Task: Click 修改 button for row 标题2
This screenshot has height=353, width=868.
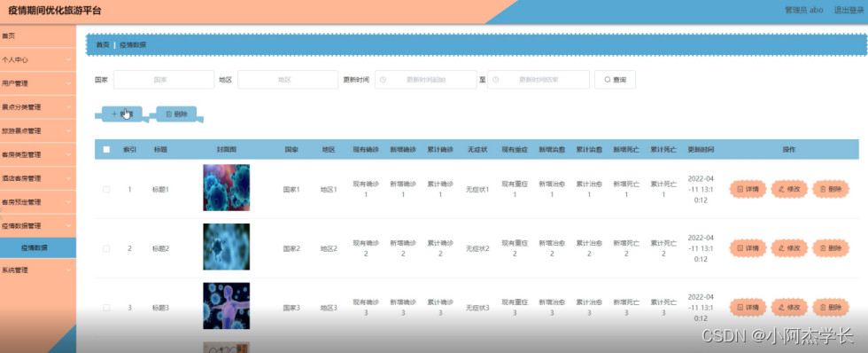Action: (789, 248)
